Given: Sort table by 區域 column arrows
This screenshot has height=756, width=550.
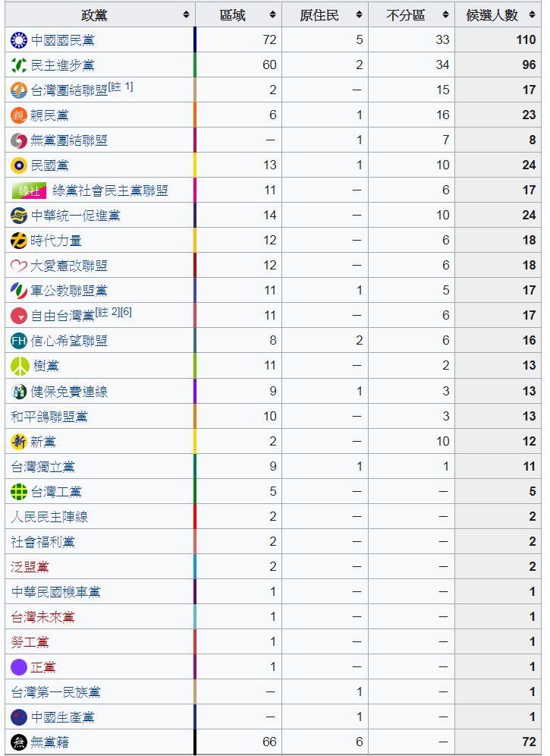Looking at the screenshot, I should (273, 15).
